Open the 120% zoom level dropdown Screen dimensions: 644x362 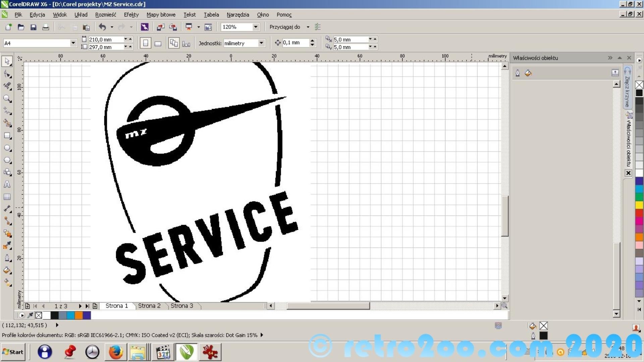click(x=256, y=27)
